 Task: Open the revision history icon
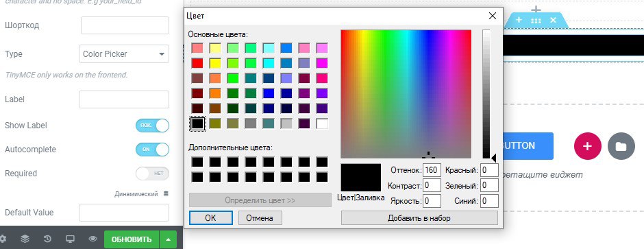(48, 239)
